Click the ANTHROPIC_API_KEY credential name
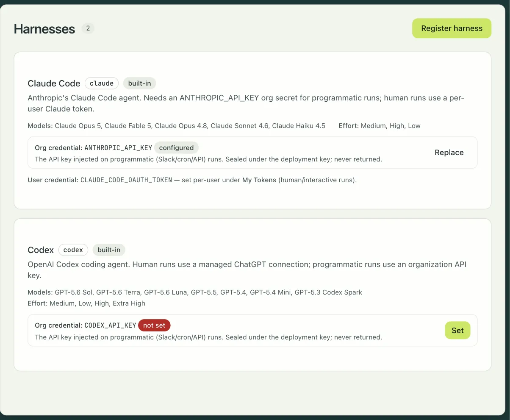510x420 pixels. pos(118,148)
